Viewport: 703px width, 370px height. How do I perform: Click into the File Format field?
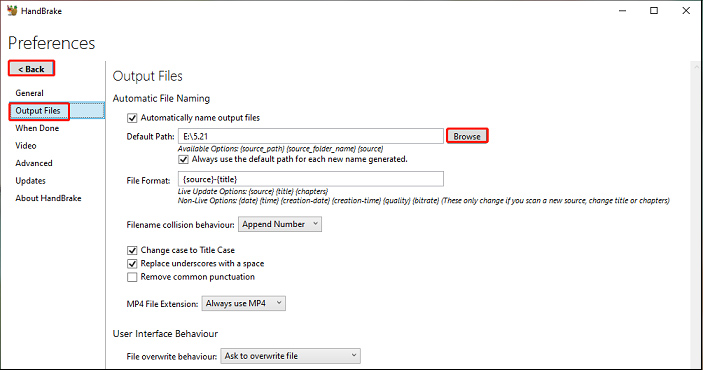311,179
